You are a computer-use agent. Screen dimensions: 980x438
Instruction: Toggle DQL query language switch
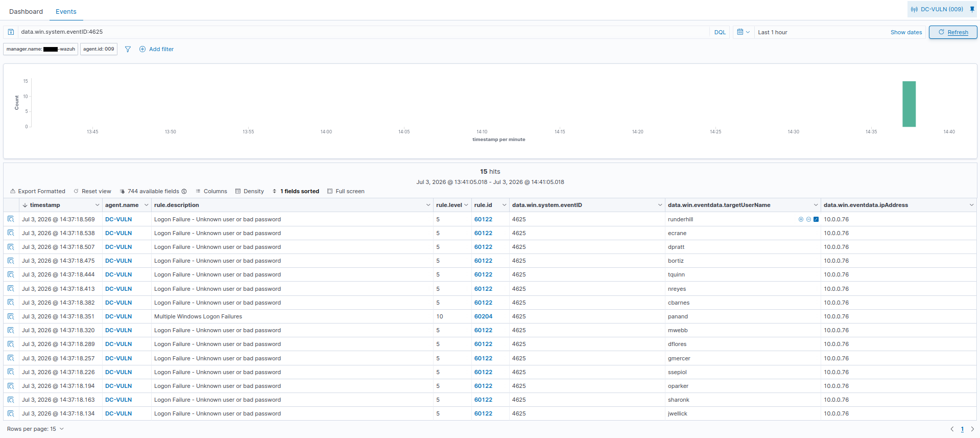coord(720,32)
